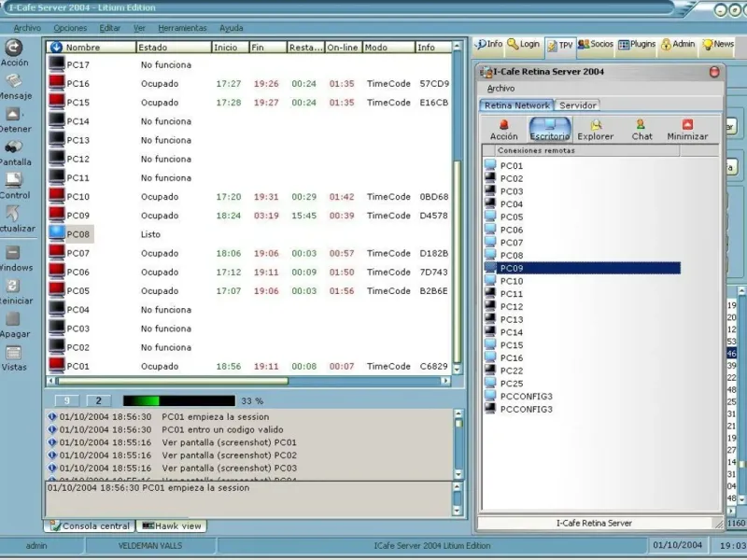Click the Actualizar sidebar icon
Image resolution: width=747 pixels, height=560 pixels.
12,214
